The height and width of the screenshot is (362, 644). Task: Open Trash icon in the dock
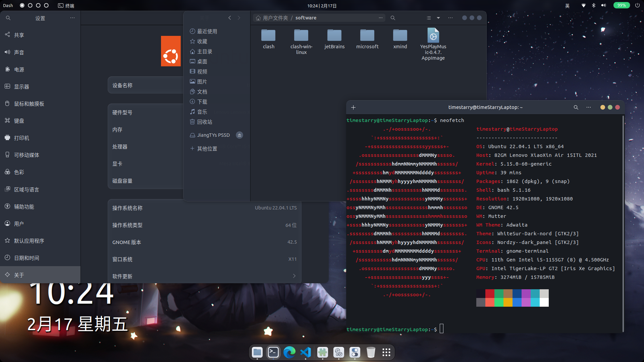pos(371,352)
